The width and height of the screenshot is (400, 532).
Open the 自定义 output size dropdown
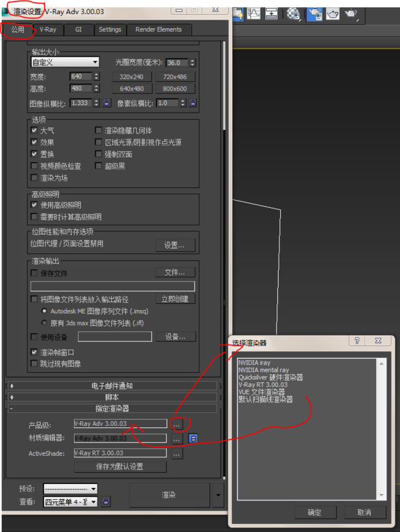coord(65,62)
